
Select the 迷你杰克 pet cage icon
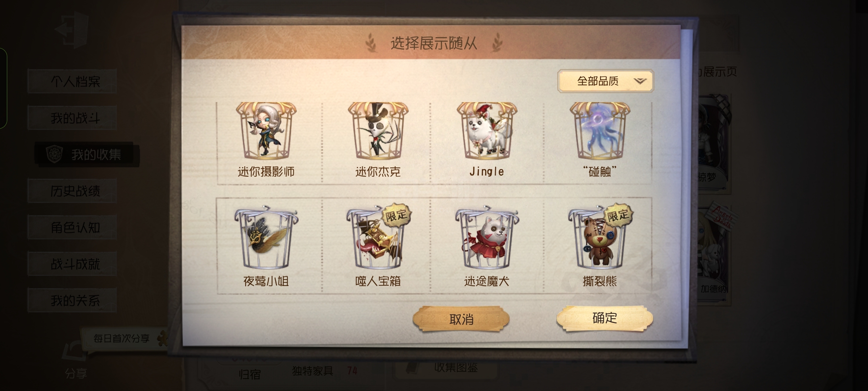click(378, 131)
